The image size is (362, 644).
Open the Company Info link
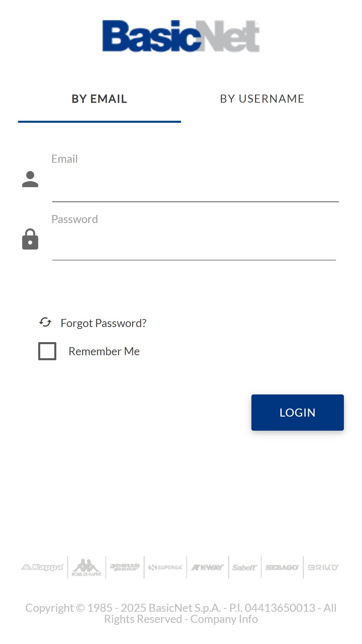224,619
